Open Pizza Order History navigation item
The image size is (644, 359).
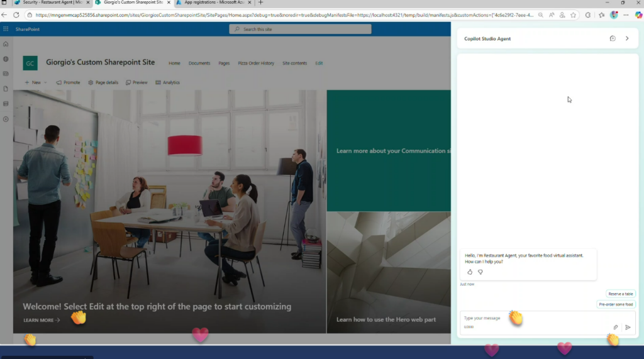click(x=256, y=64)
